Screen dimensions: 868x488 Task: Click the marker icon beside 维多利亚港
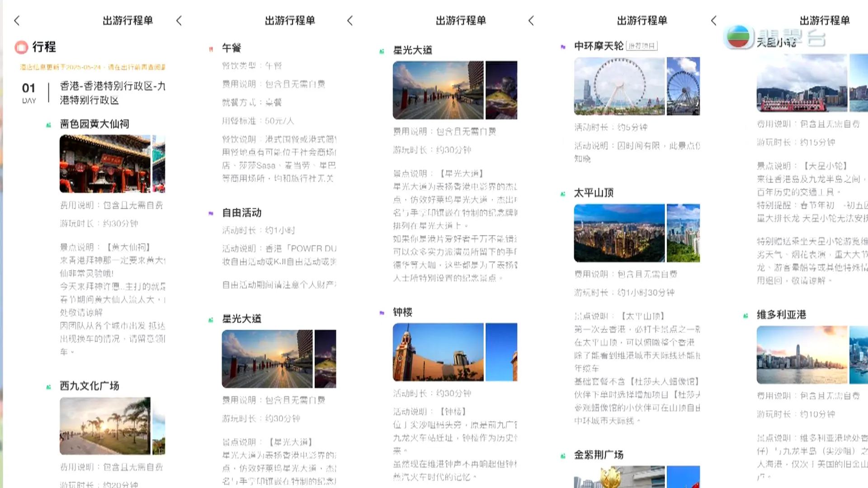[x=745, y=316]
